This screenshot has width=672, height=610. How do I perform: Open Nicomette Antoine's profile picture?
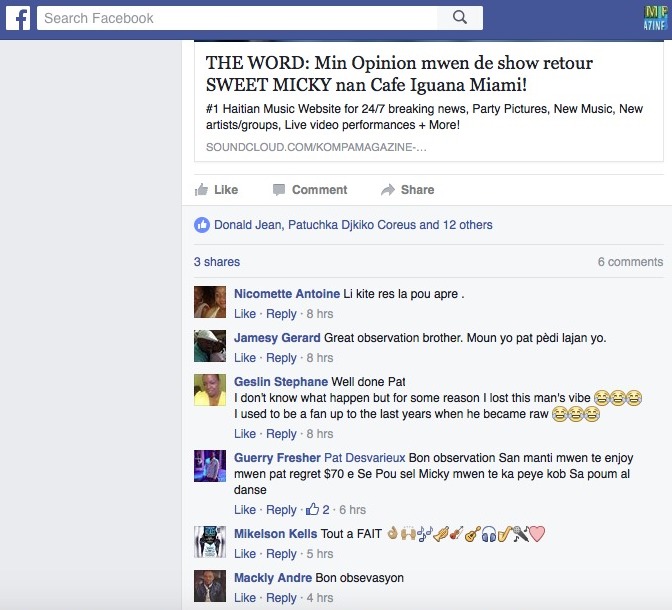[x=210, y=302]
